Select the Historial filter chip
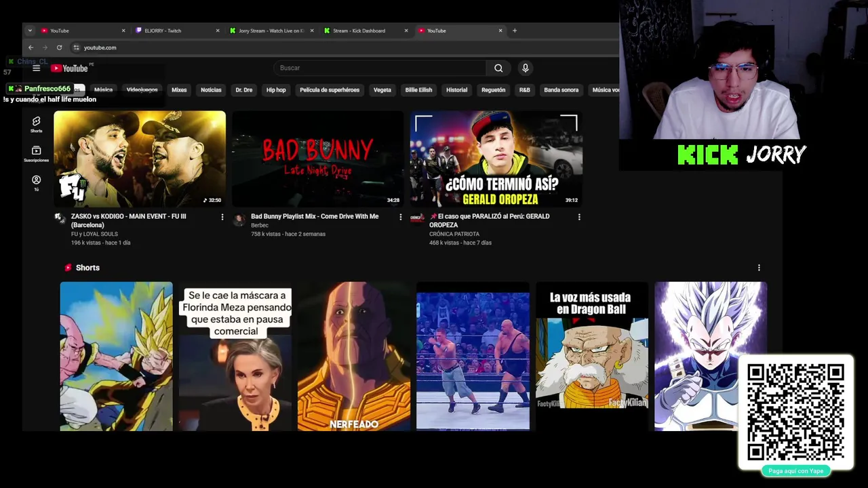Screen dimensions: 868x488 click(456, 89)
